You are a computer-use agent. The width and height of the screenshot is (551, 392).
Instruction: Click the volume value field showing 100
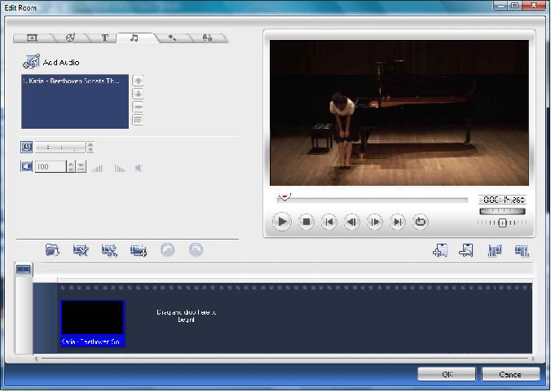click(x=51, y=166)
